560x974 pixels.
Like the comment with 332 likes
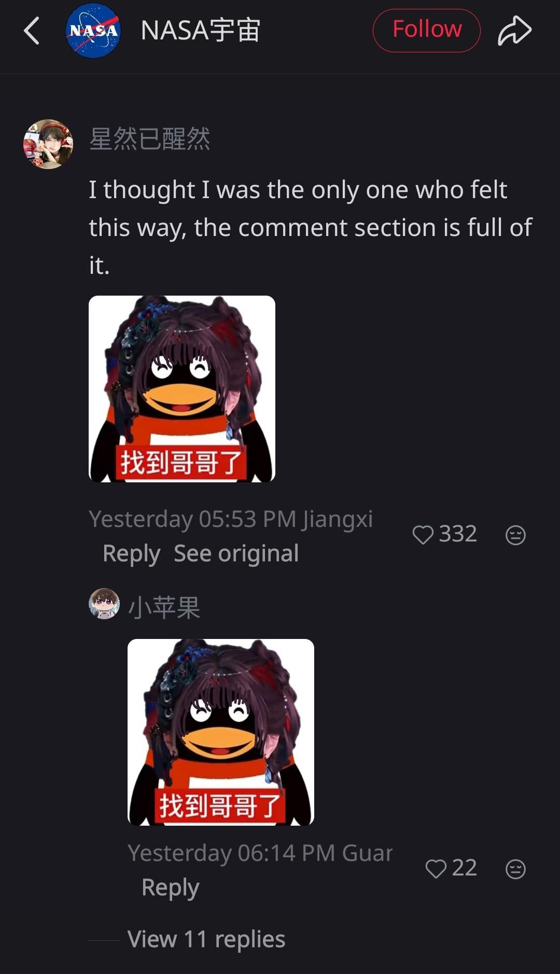coord(423,535)
